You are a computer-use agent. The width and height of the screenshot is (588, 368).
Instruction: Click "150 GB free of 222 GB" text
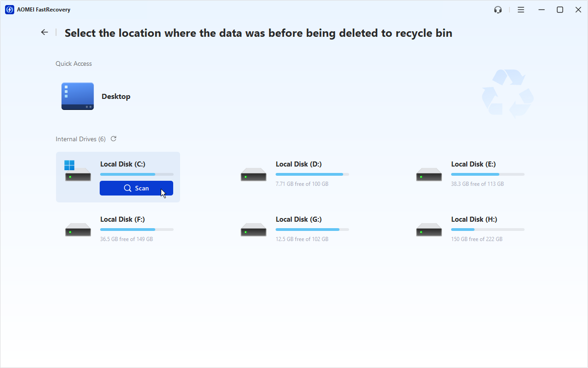coord(477,239)
